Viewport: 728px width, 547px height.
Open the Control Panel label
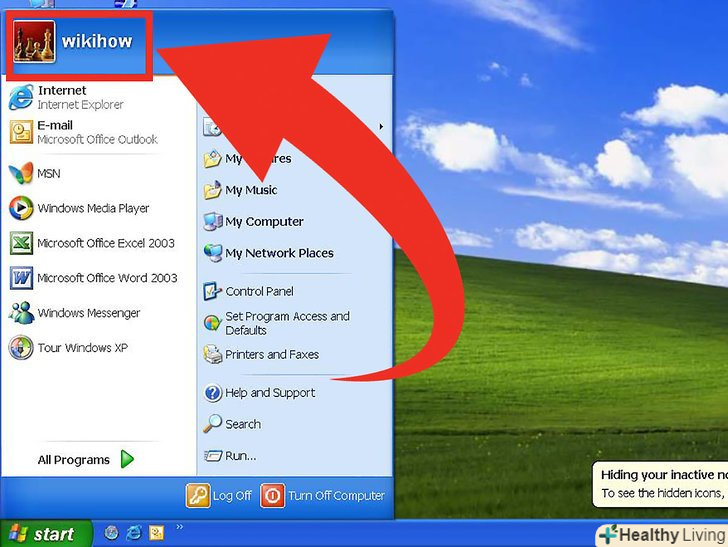click(260, 291)
